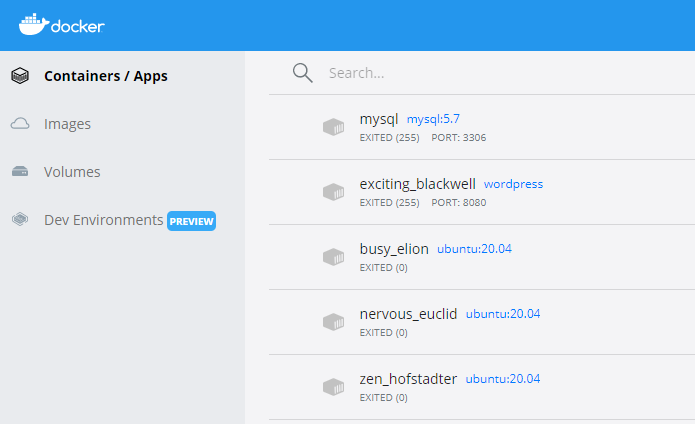695x424 pixels.
Task: Click the PREVIEW badge
Action: click(191, 221)
